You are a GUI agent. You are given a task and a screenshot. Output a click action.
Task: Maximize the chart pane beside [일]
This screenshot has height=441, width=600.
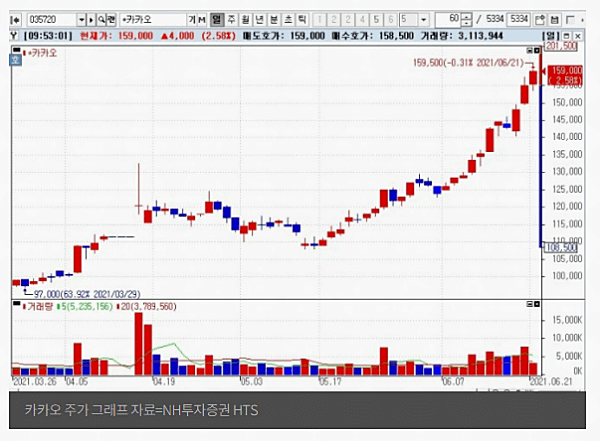[x=566, y=36]
